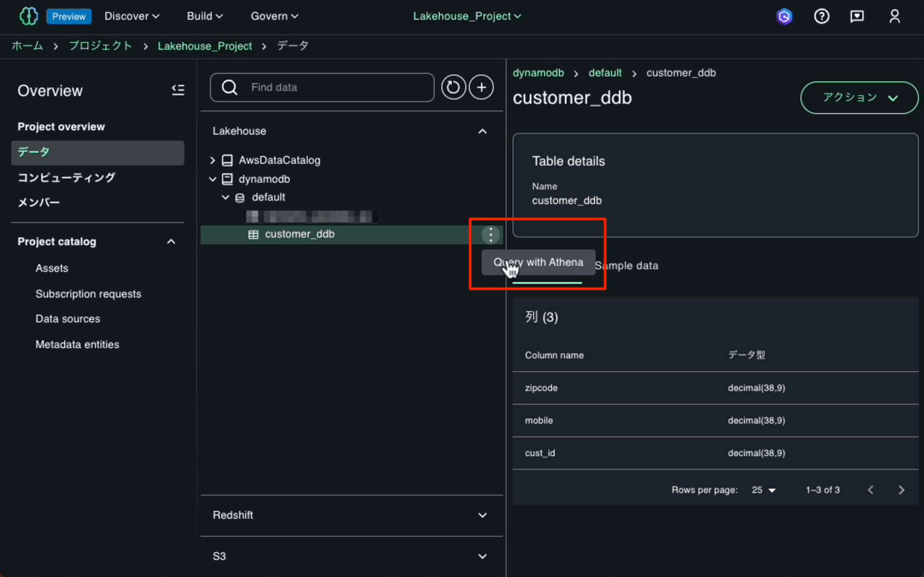Select データ in the sidebar
The width and height of the screenshot is (924, 577).
tap(97, 152)
